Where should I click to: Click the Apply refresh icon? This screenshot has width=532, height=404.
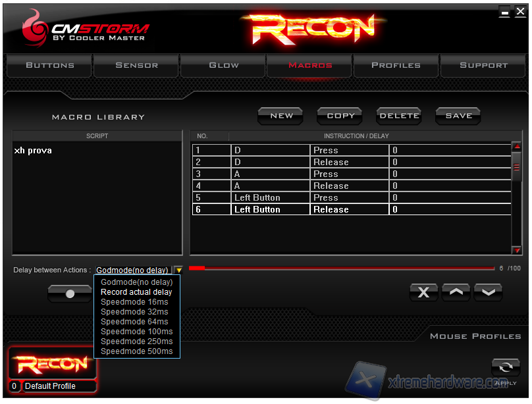505,368
